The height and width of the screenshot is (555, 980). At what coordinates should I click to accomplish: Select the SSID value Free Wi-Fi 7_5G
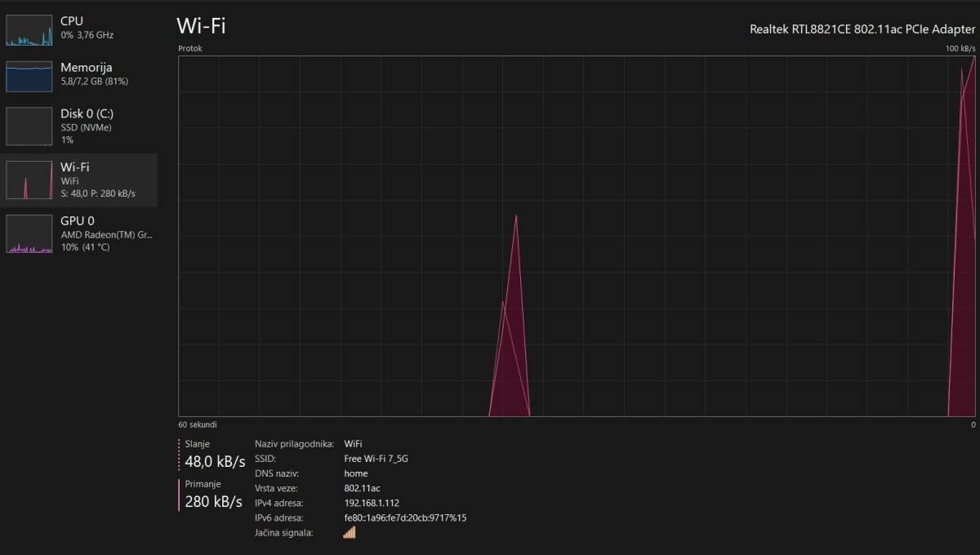(376, 459)
